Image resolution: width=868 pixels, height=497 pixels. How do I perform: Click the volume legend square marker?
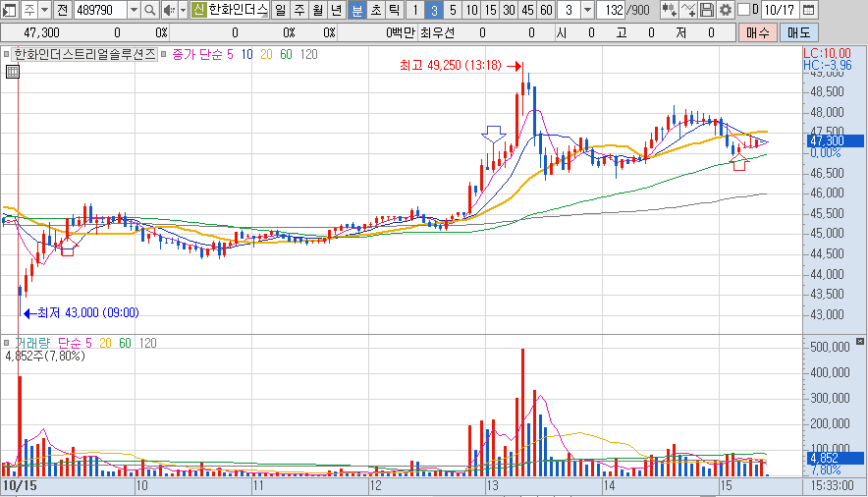coord(7,343)
